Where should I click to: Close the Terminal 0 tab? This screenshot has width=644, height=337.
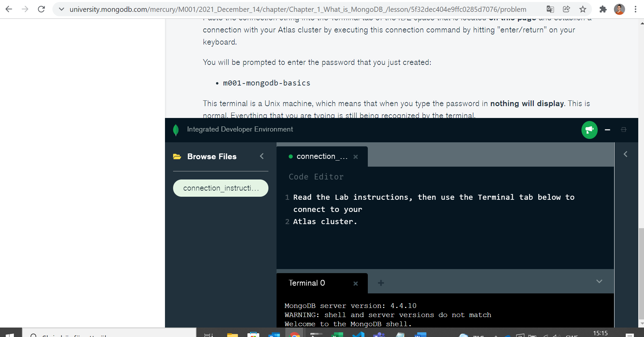[x=355, y=284]
